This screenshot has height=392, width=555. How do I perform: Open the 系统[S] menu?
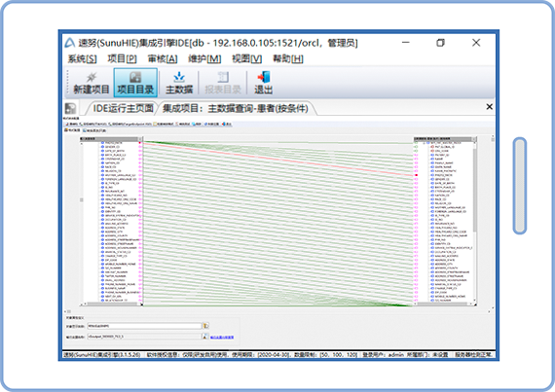coord(82,58)
